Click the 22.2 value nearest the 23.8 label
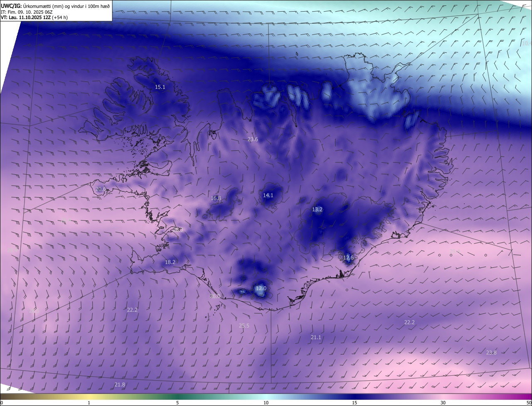Screen dimensions: 532x406 (x=409, y=323)
